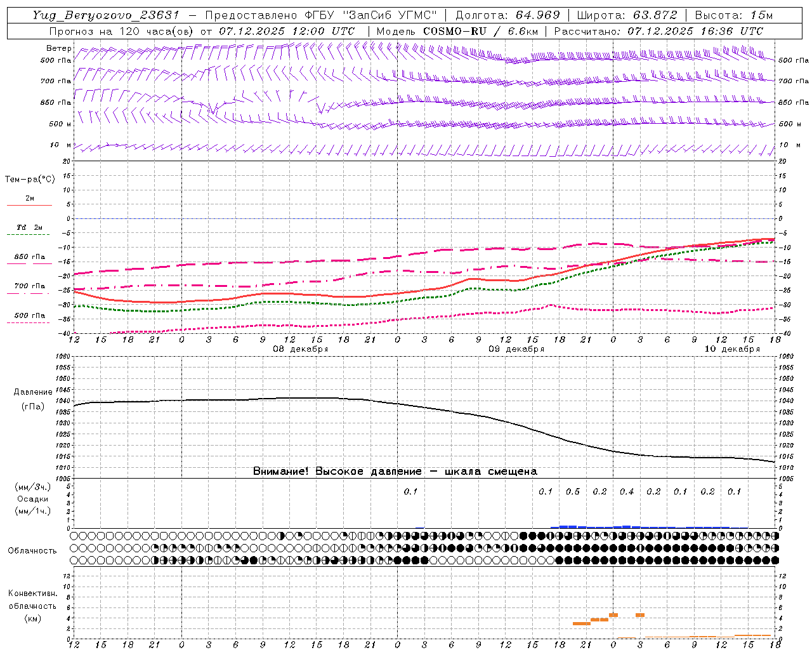Click the Модель COSMO-RU / 6.6км label

(457, 30)
